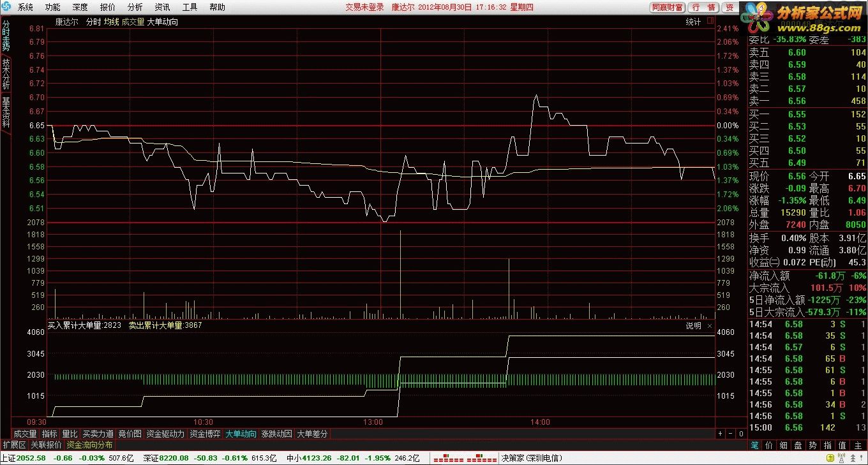This screenshot has width=868, height=465.
Task: Click the 卖出累计大单量:3867 label
Action: click(x=165, y=325)
